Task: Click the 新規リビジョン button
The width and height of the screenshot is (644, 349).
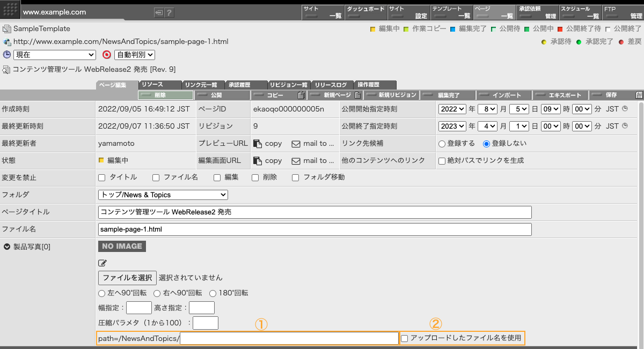Action: pos(391,95)
